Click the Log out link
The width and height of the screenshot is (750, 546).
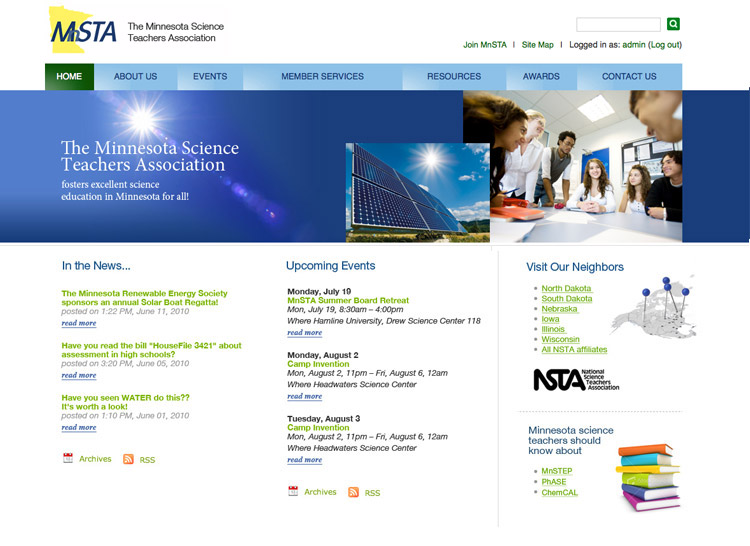coord(665,44)
